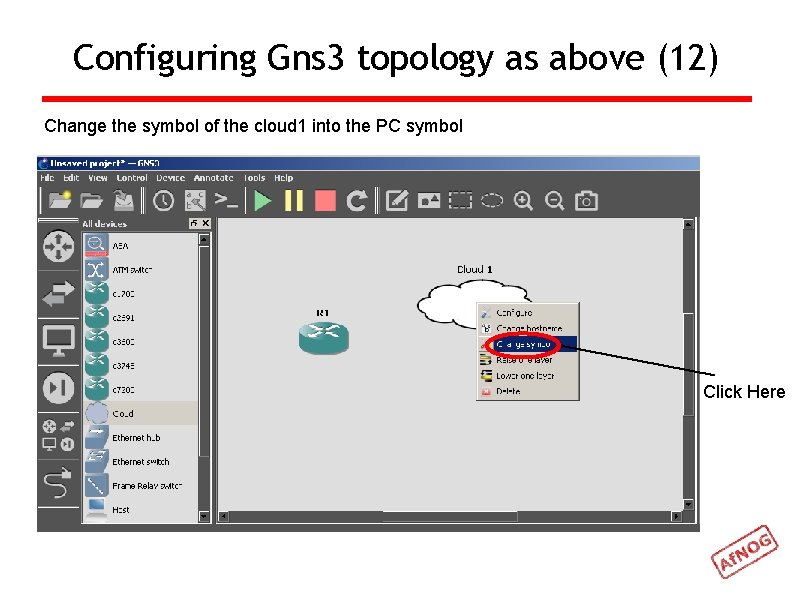Browse switches in side panel

tap(59, 294)
